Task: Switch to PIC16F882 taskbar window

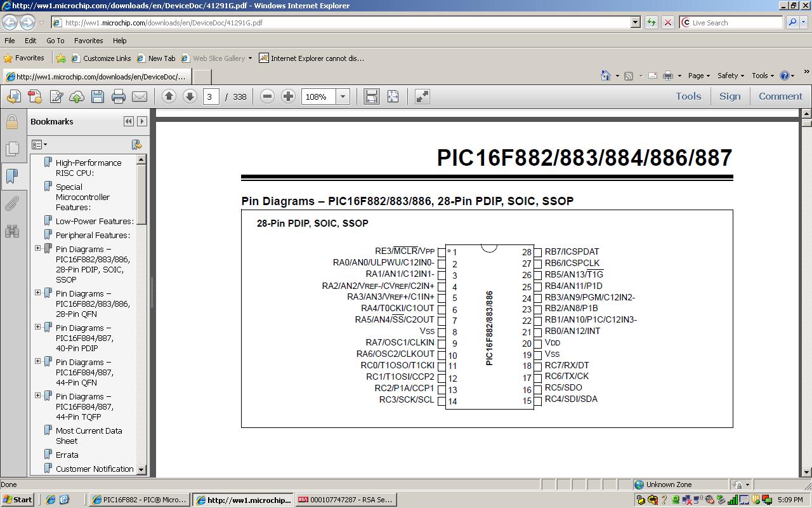Action: click(140, 500)
